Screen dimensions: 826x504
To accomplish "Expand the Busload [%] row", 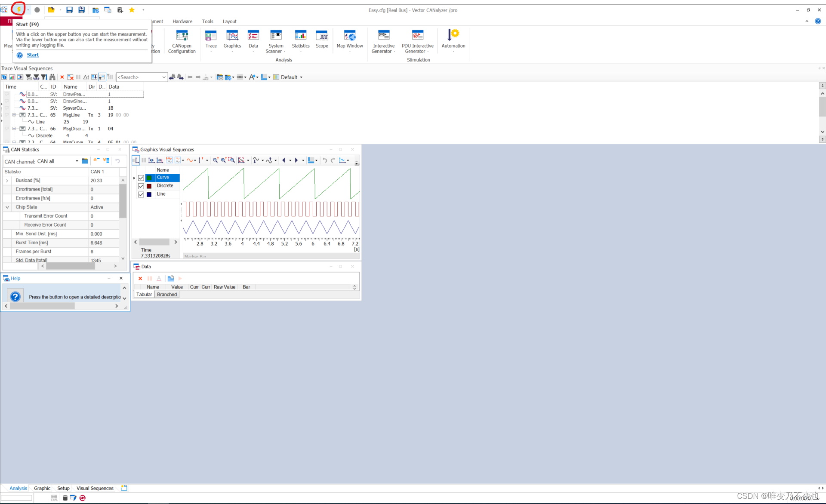I will tap(7, 181).
